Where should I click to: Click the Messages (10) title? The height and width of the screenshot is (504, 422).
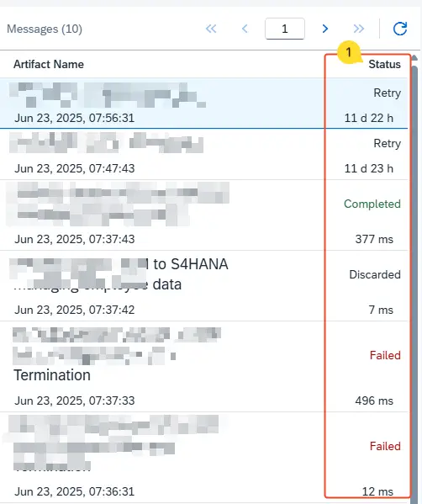[45, 29]
